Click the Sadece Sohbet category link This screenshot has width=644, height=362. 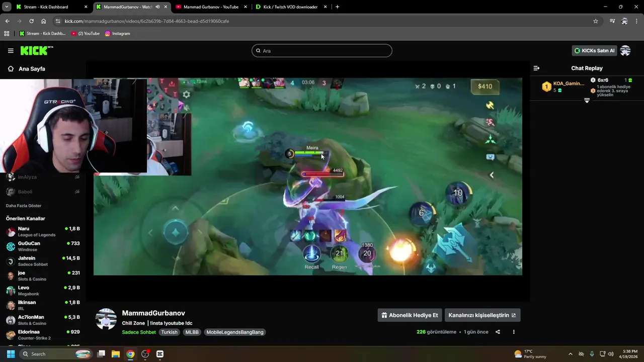pyautogui.click(x=139, y=332)
